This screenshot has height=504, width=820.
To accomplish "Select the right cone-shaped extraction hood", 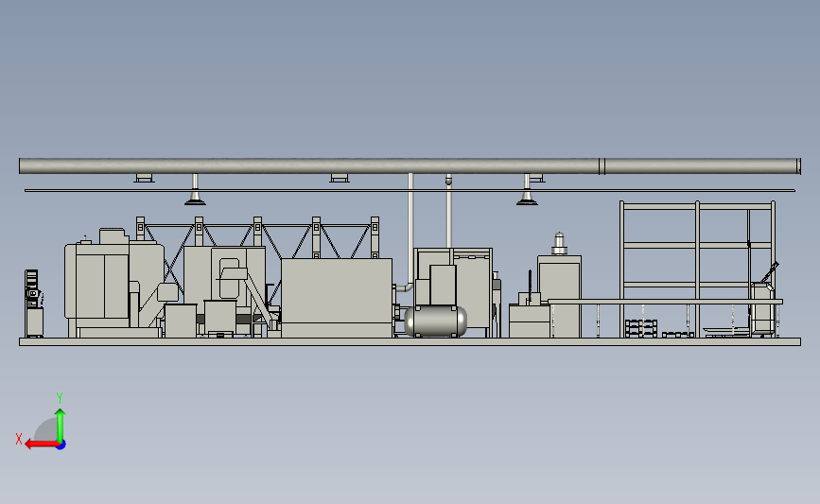I will [x=527, y=199].
